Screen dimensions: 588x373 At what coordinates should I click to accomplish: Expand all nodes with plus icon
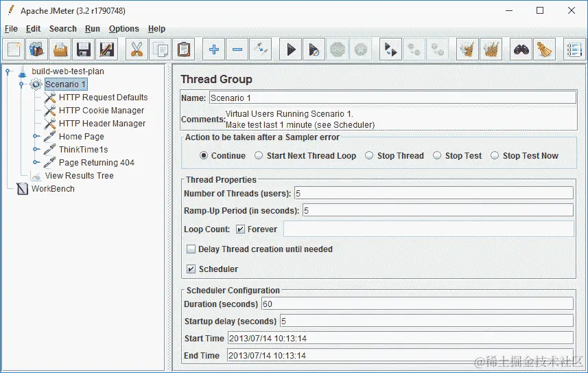coord(214,49)
